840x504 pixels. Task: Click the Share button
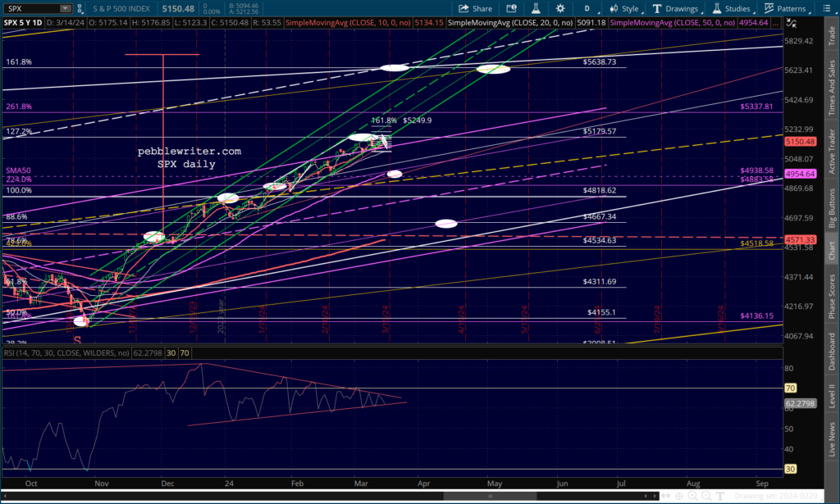click(x=475, y=8)
